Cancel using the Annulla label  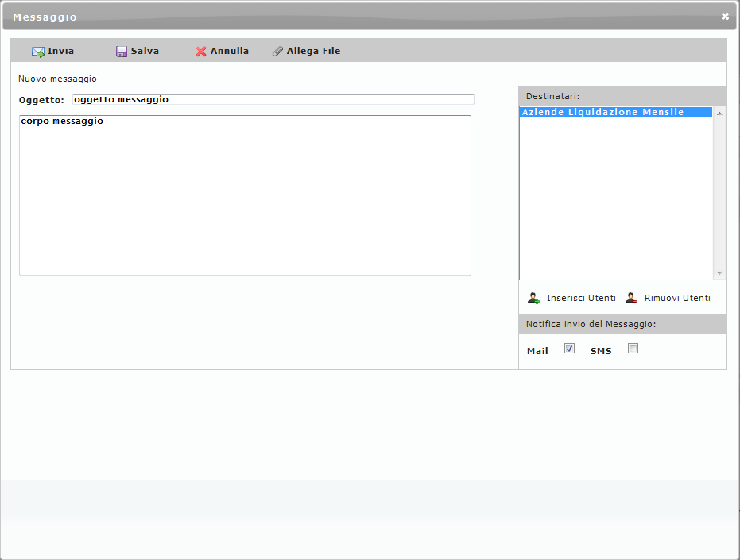pyautogui.click(x=230, y=51)
